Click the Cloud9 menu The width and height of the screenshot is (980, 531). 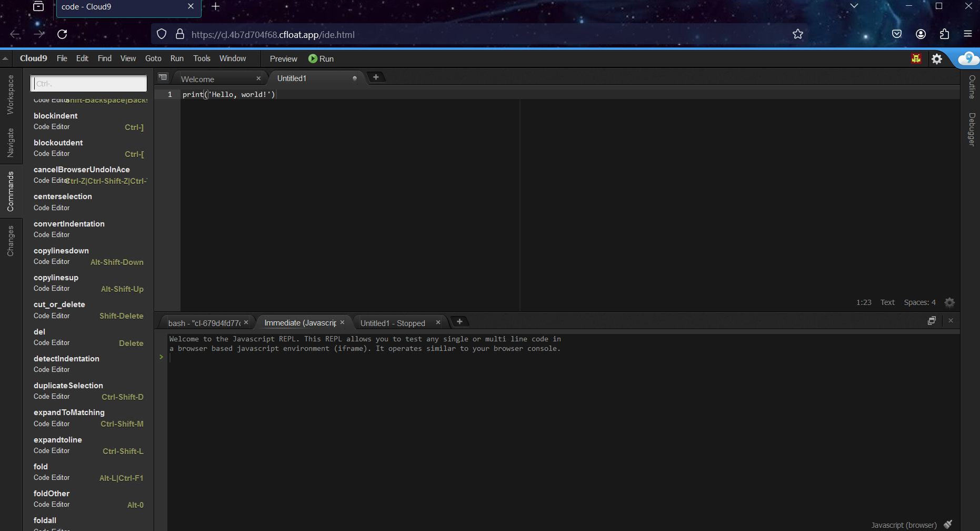(x=34, y=58)
